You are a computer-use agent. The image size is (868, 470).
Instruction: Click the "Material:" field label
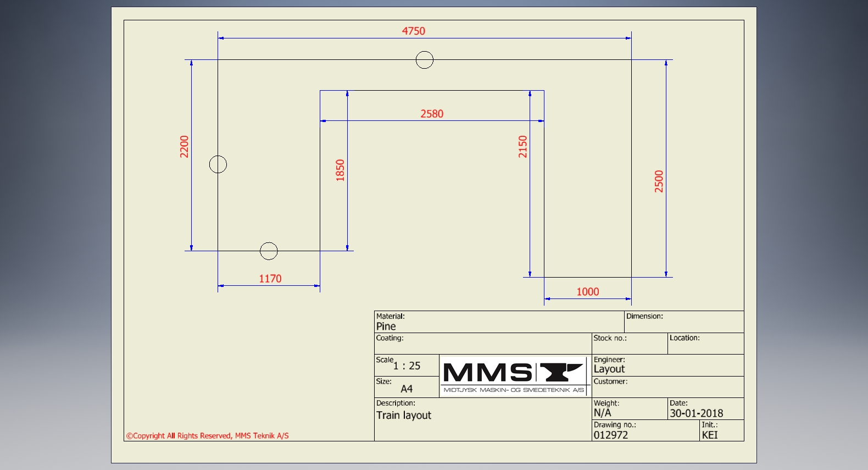[390, 316]
